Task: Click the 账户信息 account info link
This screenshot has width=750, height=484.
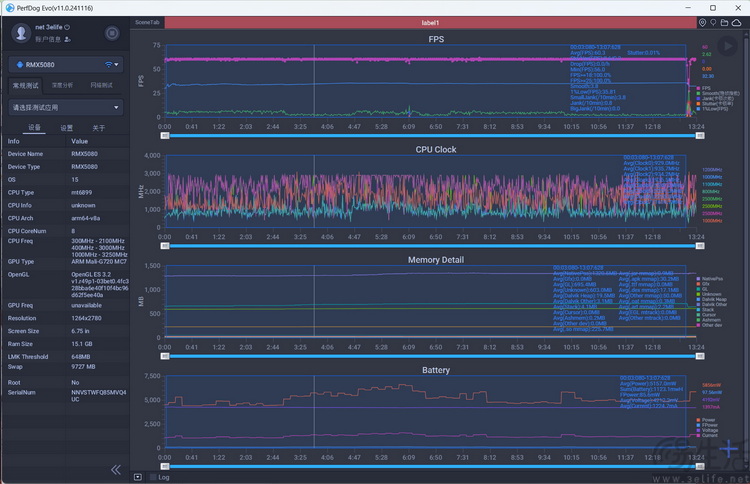Action: pos(48,39)
